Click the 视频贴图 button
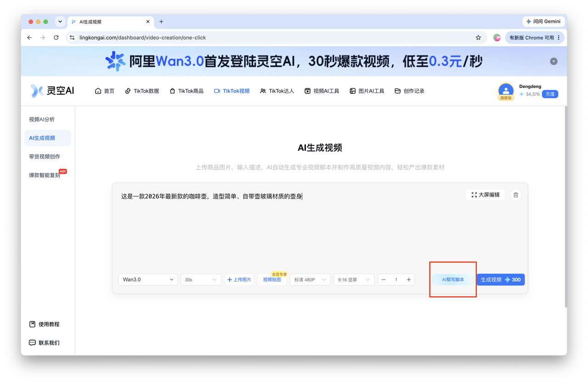 [x=272, y=280]
